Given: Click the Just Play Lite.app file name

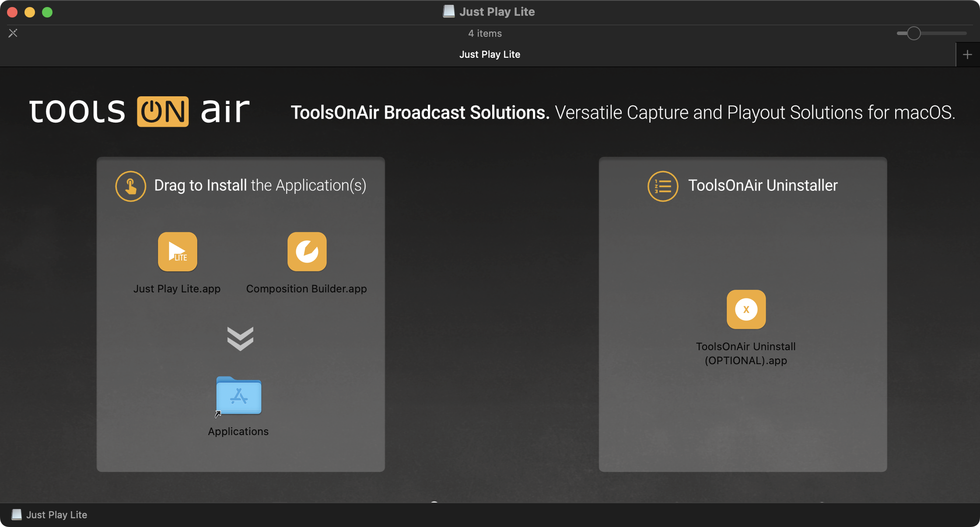Looking at the screenshot, I should [x=177, y=289].
